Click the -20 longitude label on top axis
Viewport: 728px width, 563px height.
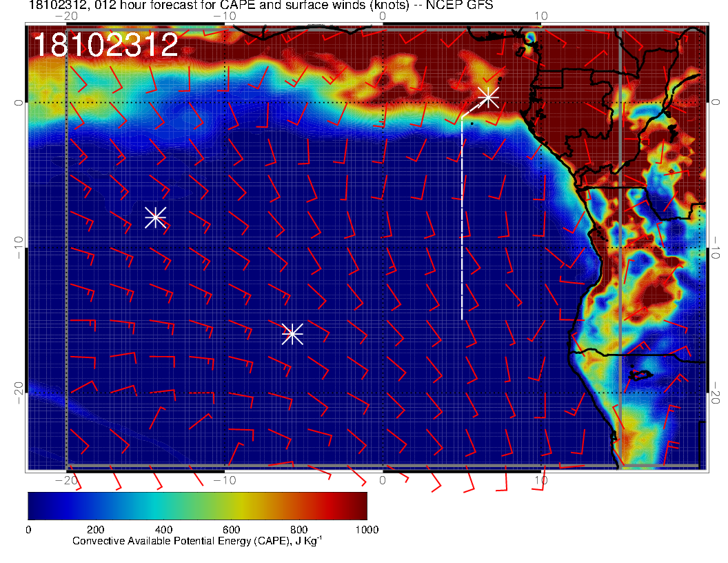coord(66,15)
